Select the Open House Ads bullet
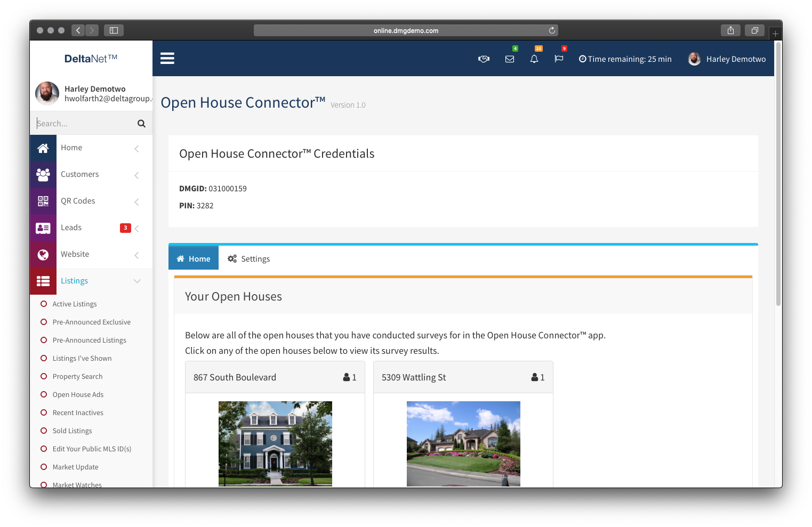812x527 pixels. click(x=44, y=395)
